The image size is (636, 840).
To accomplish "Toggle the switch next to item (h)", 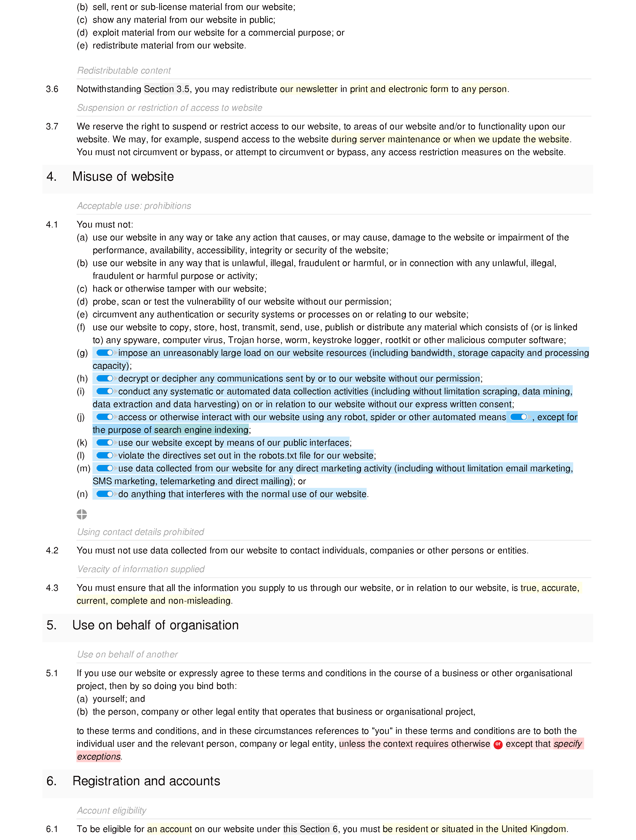I will click(x=104, y=378).
